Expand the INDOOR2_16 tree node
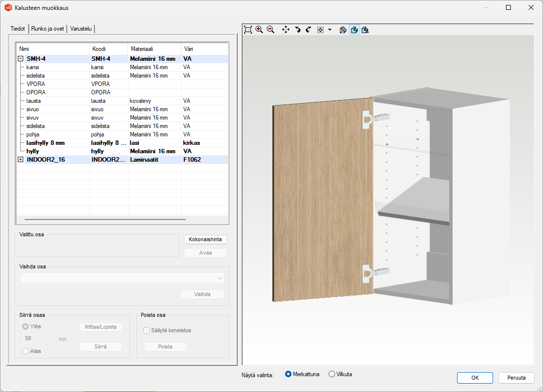 (x=21, y=160)
